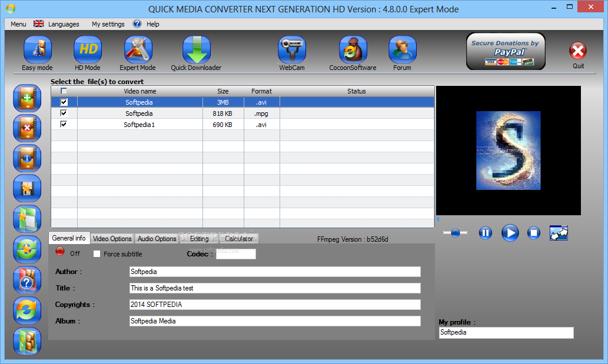
Task: Enable the Force subtitle checkbox
Action: [x=97, y=253]
